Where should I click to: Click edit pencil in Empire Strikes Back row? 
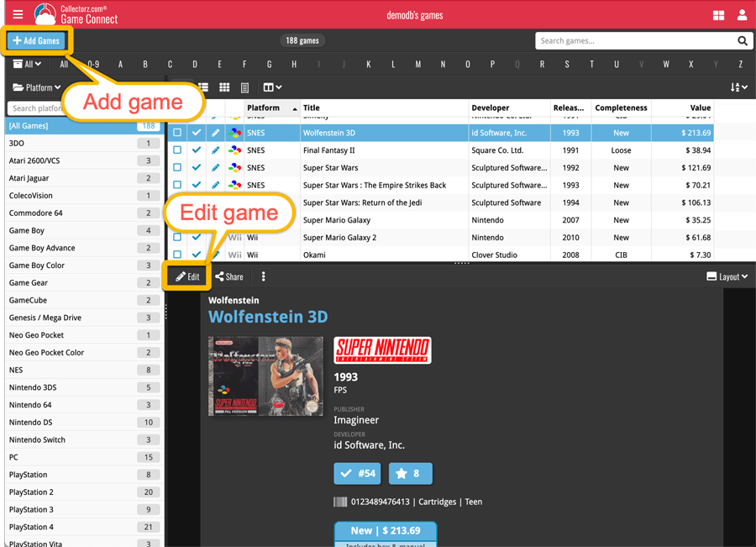coord(216,185)
